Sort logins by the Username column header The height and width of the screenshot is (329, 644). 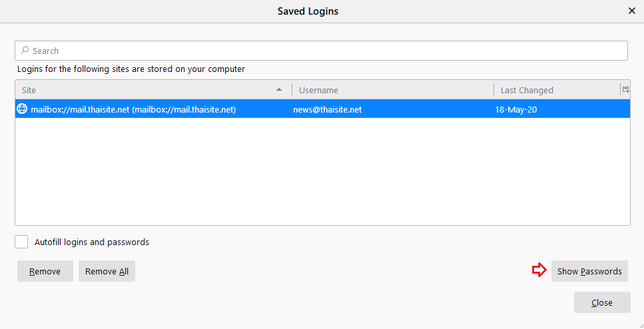click(393, 89)
